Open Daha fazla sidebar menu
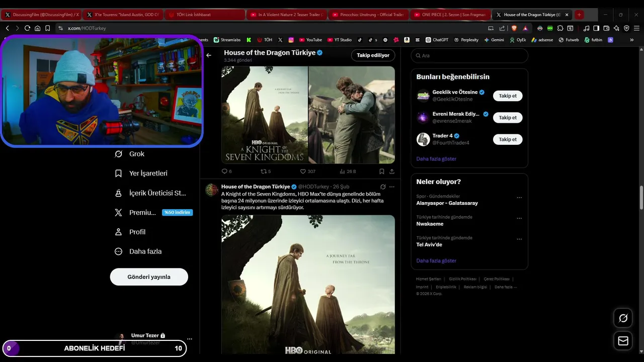The image size is (644, 362). click(138, 251)
